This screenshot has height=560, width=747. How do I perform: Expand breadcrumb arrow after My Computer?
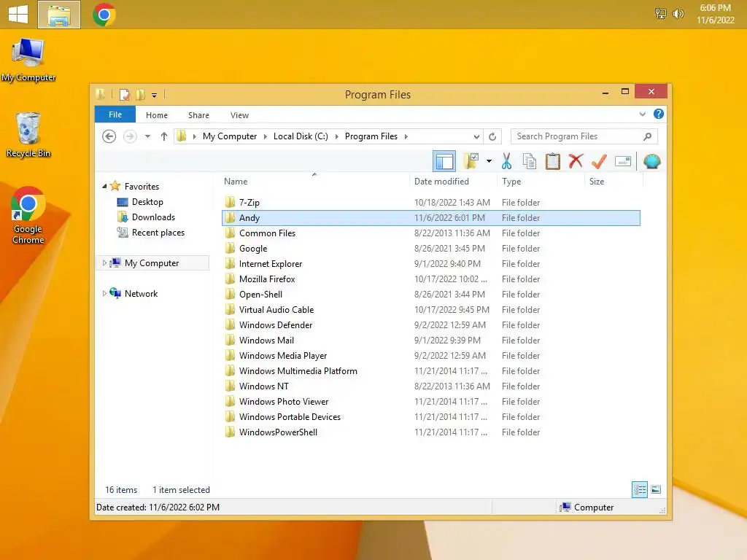pos(266,136)
